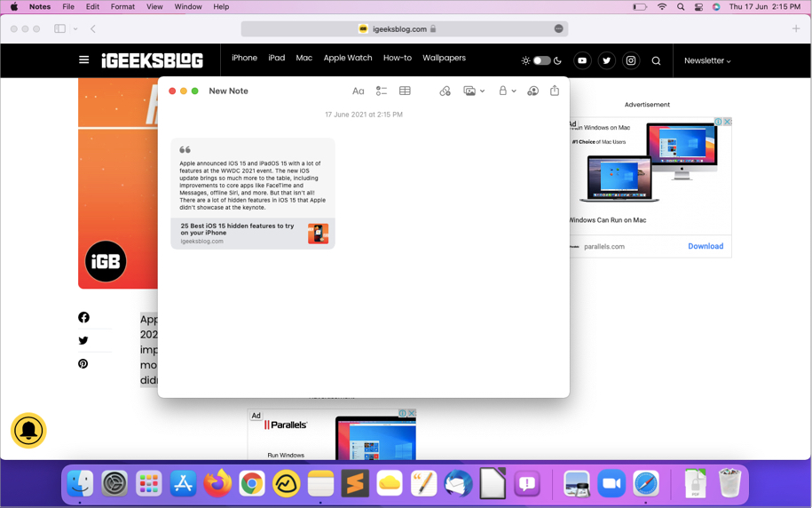The height and width of the screenshot is (508, 812).
Task: Close the Parallels sidebar ad
Action: pyautogui.click(x=727, y=122)
